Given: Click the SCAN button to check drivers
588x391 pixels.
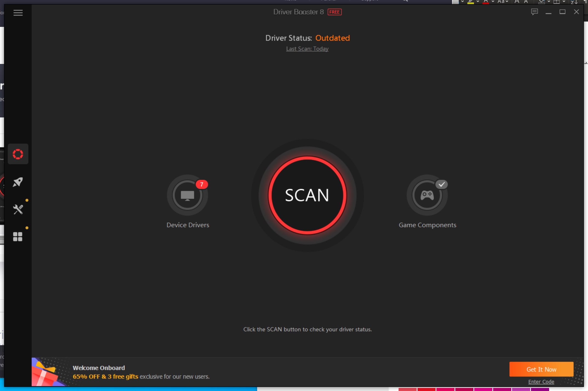Looking at the screenshot, I should point(306,195).
